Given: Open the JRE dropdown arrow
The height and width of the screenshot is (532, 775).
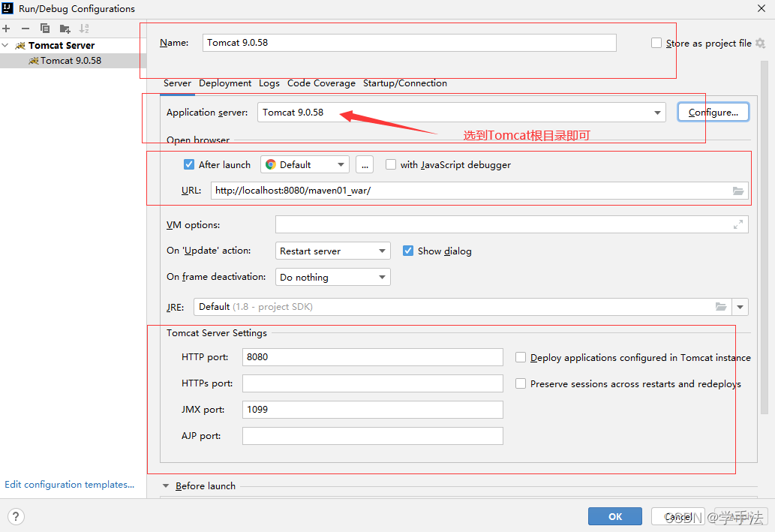Looking at the screenshot, I should click(740, 307).
